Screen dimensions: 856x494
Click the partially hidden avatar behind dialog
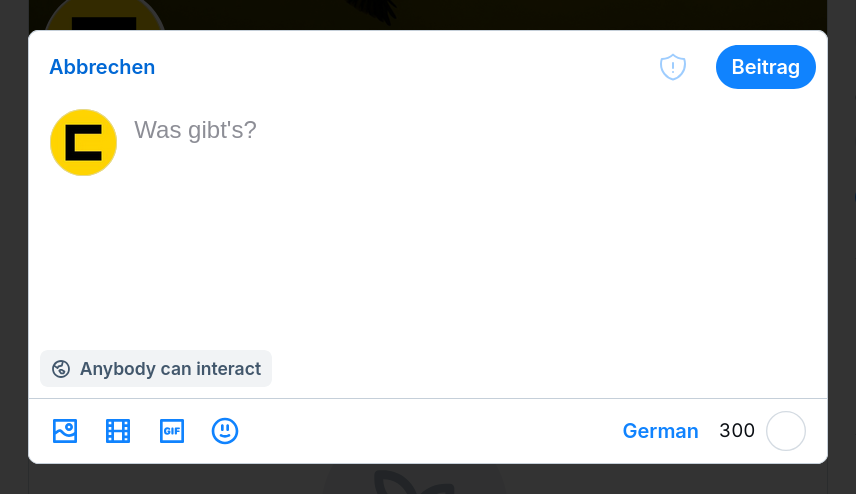pyautogui.click(x=104, y=15)
